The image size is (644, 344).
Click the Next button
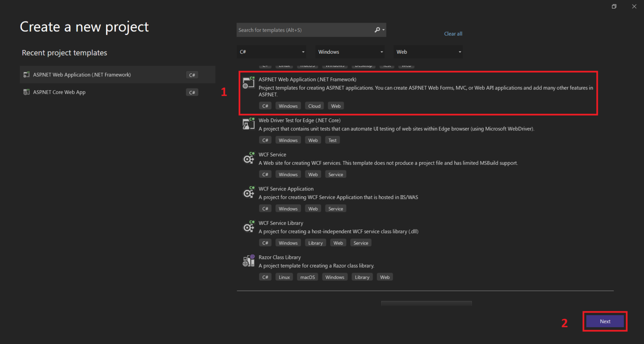[x=605, y=321]
